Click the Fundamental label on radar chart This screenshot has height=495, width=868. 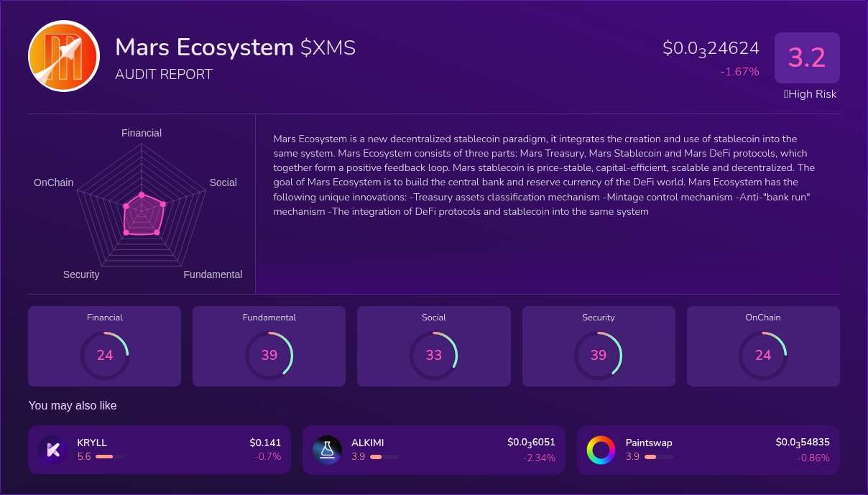click(213, 274)
